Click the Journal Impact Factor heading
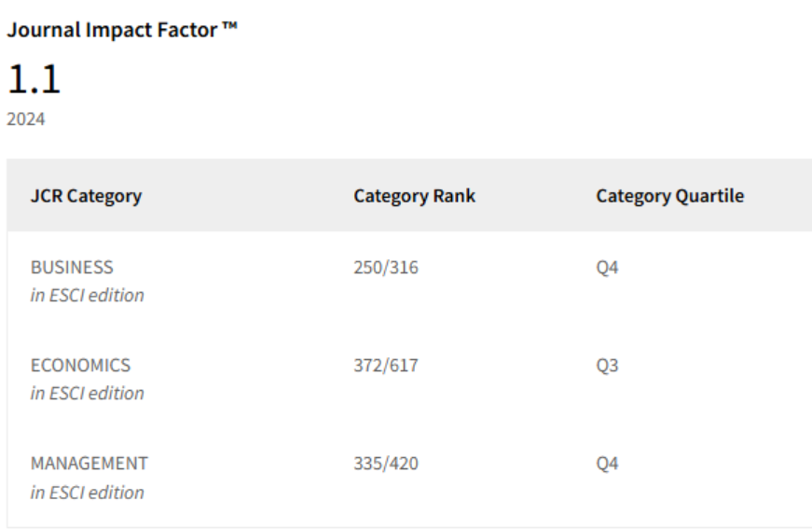Viewport: 812px width, 529px height. [122, 30]
